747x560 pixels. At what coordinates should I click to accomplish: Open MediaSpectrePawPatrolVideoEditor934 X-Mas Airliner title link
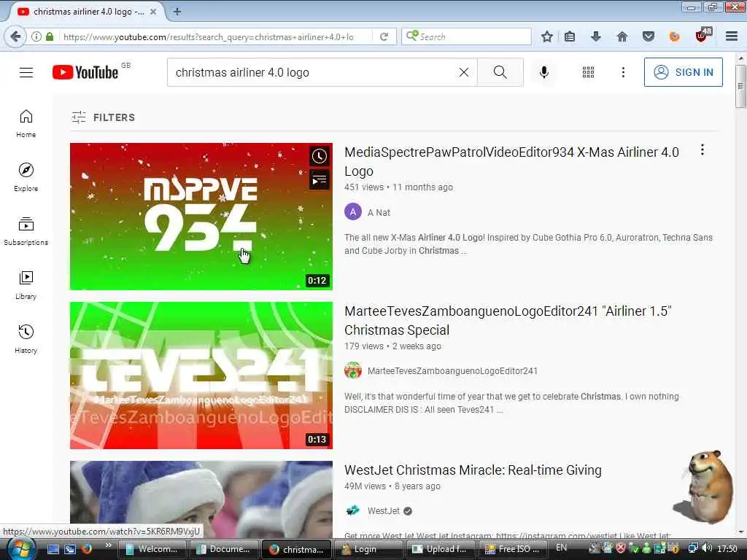(511, 161)
